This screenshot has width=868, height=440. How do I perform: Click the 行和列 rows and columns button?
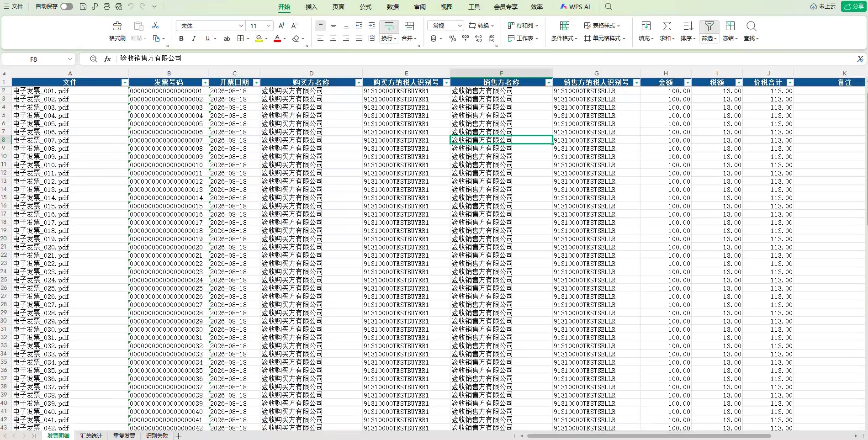pos(523,26)
